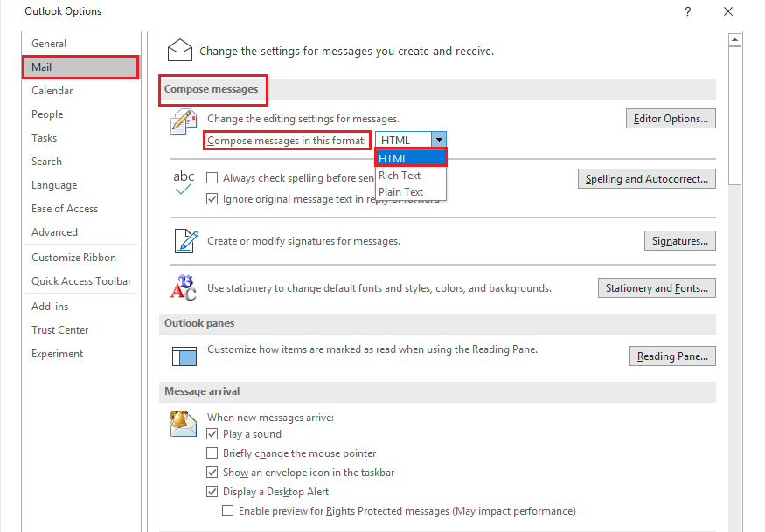
Task: Open Stationery and Fonts dialog
Action: coord(657,288)
